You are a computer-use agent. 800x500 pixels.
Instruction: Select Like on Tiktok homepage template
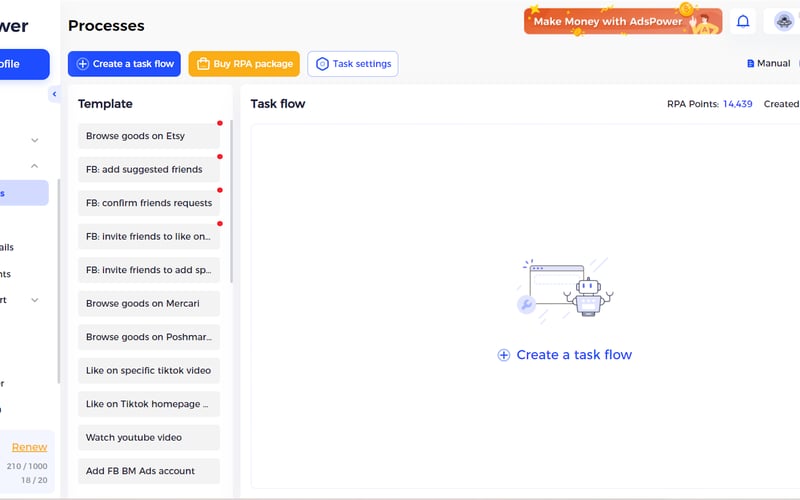[x=149, y=404]
